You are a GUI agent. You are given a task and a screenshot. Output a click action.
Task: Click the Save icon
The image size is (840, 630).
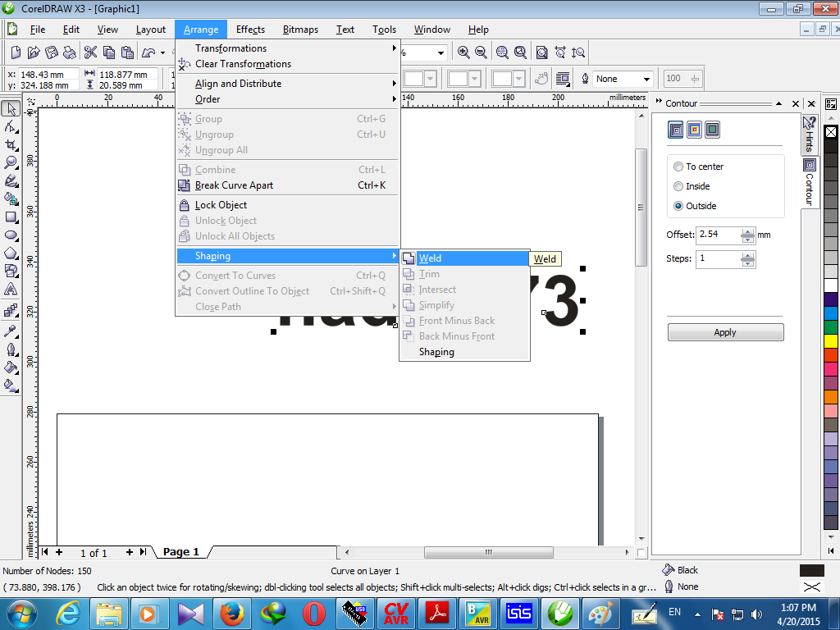[x=52, y=52]
